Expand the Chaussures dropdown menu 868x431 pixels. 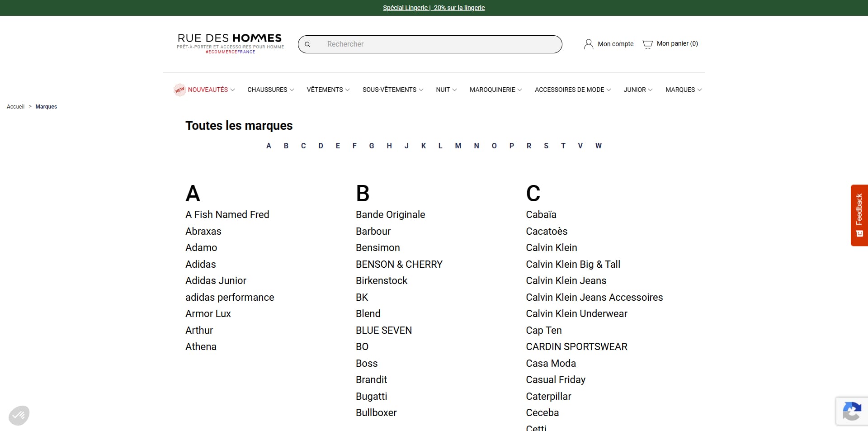coord(270,90)
